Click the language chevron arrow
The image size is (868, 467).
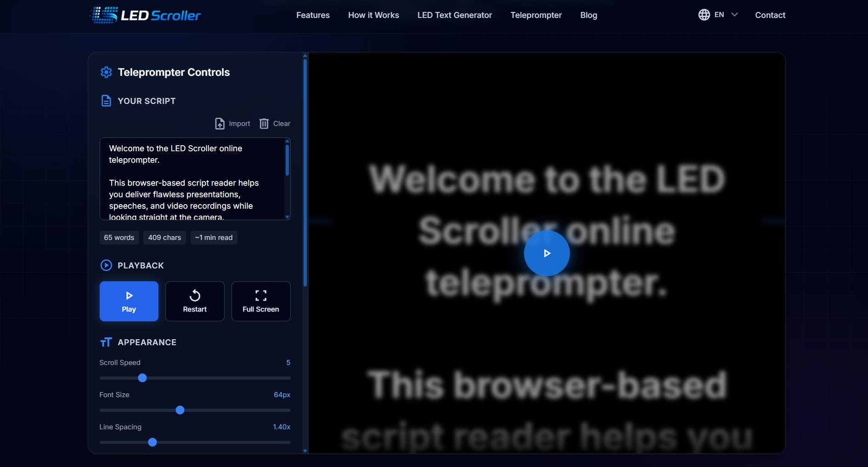coord(734,15)
